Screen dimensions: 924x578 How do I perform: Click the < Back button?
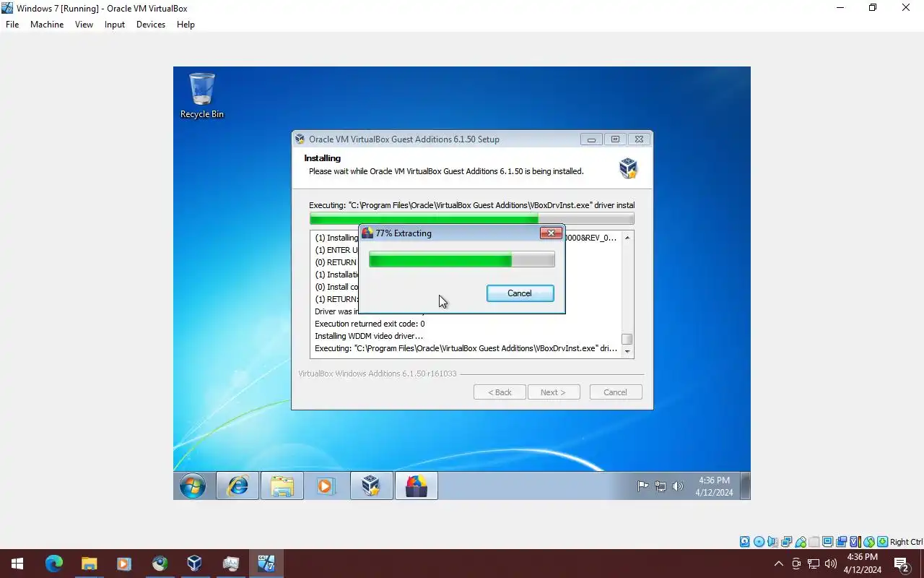[x=500, y=392]
